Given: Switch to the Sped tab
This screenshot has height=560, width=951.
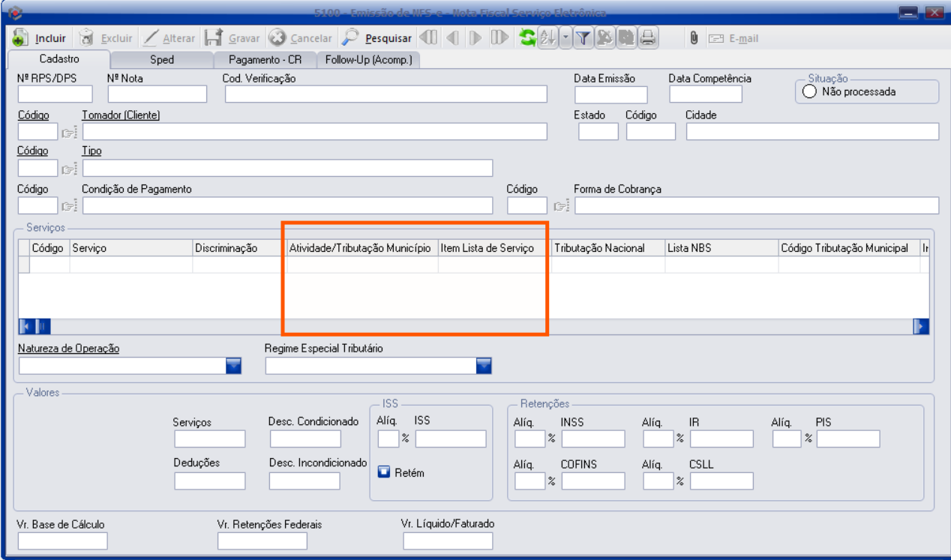Looking at the screenshot, I should coord(161,60).
